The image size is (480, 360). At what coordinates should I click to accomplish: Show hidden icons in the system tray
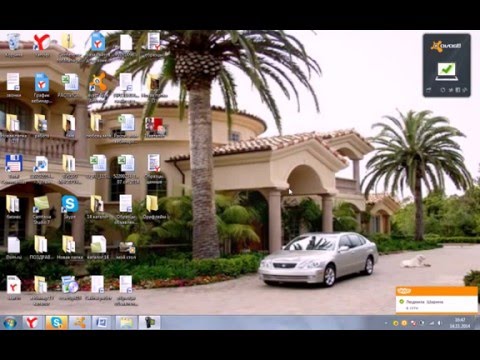click(x=386, y=323)
